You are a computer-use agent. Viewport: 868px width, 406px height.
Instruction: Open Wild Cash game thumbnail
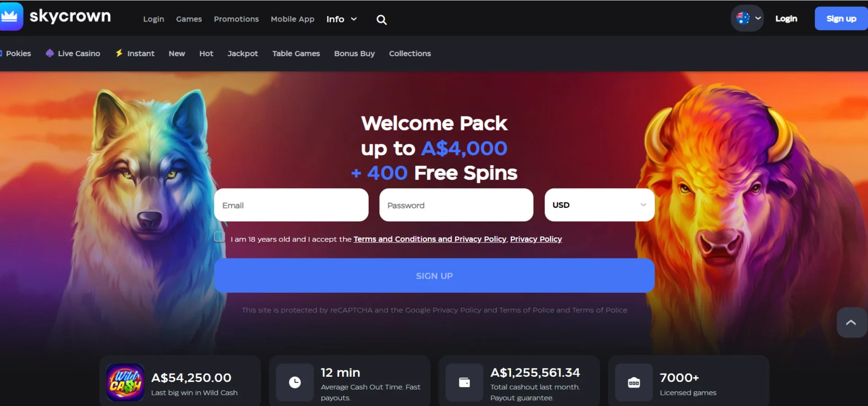[125, 382]
